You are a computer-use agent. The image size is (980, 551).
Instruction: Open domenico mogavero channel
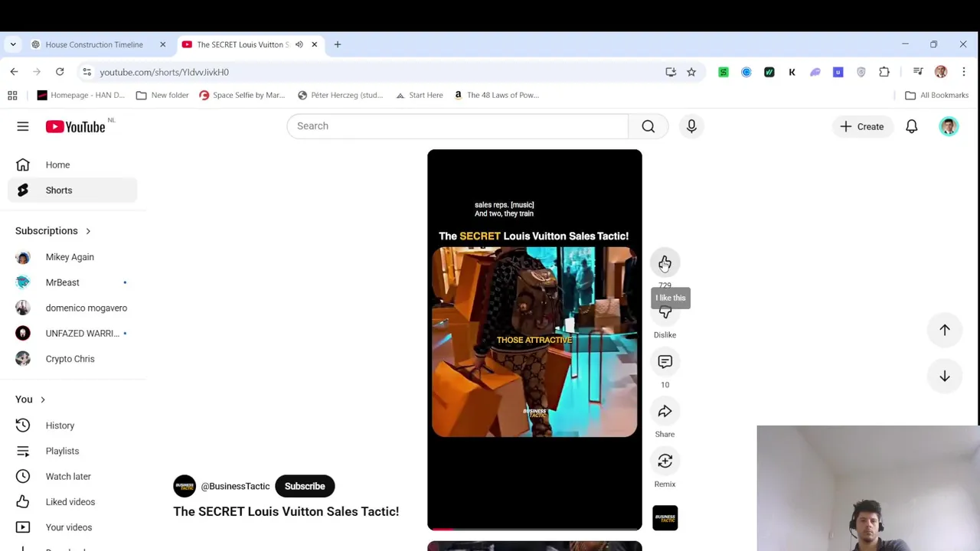click(x=72, y=308)
